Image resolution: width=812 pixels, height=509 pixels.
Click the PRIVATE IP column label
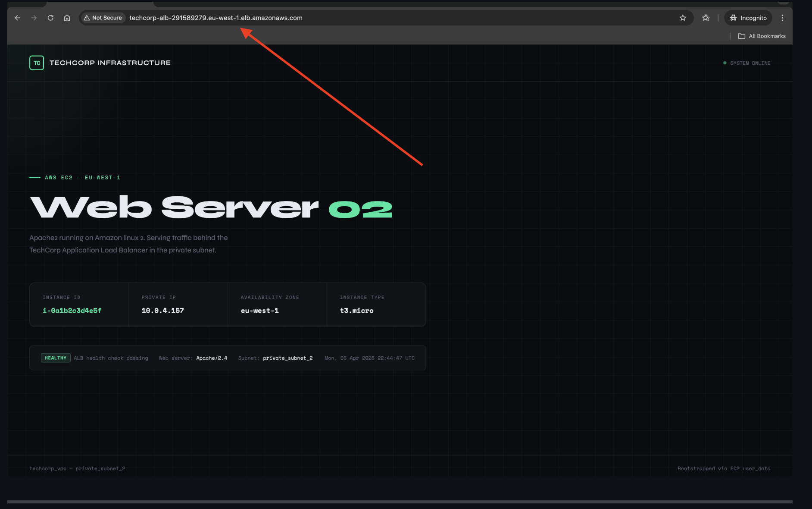159,297
